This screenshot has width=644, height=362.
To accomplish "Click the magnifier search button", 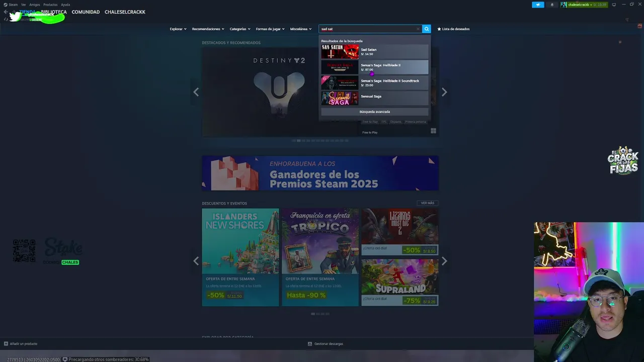I will coord(427,29).
